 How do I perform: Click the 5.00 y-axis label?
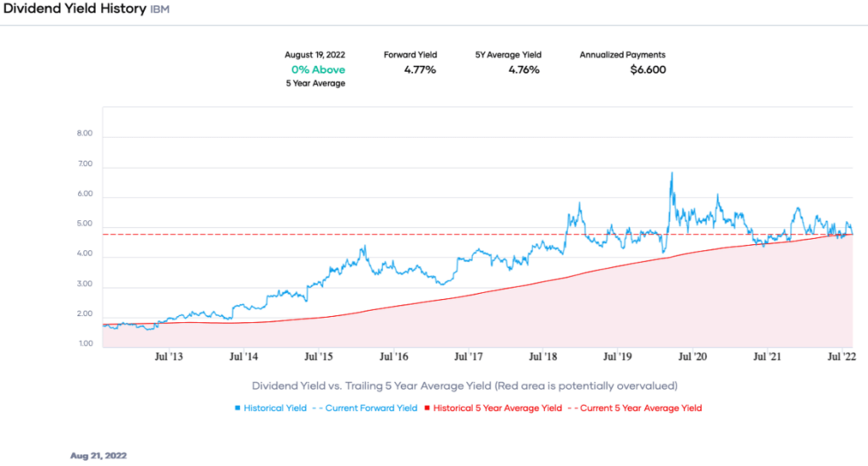[85, 224]
